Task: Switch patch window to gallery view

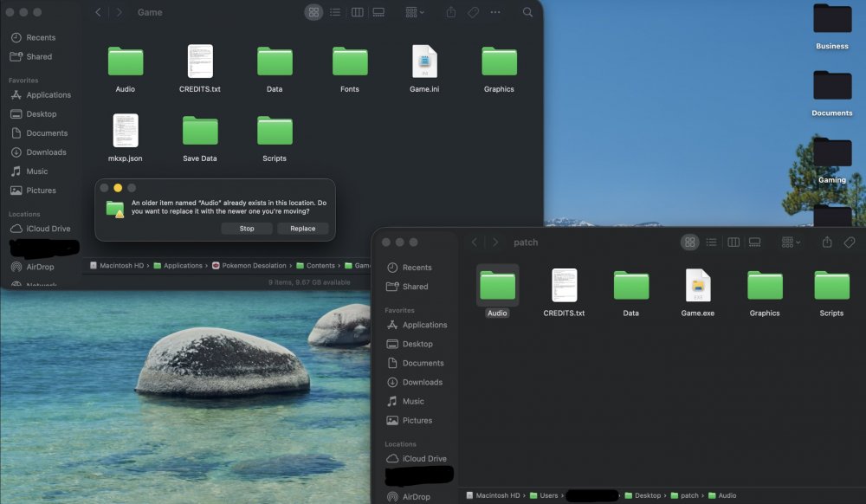Action: pos(755,242)
